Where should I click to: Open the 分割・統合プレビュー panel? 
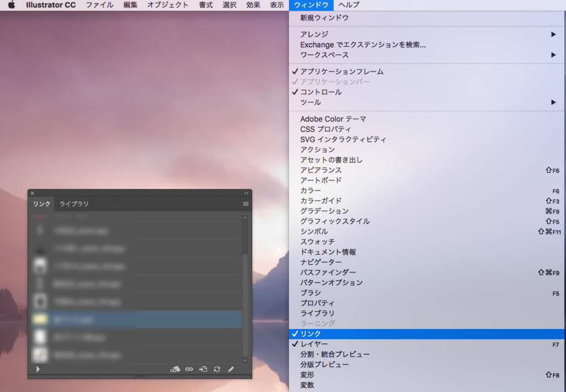427,354
